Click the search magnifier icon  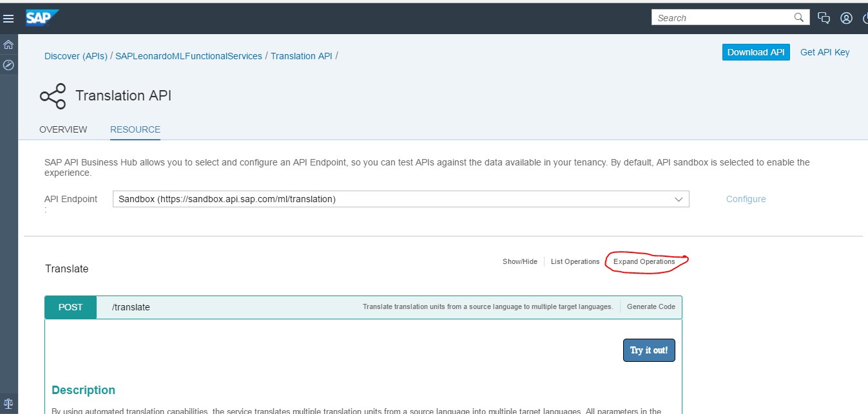(798, 17)
